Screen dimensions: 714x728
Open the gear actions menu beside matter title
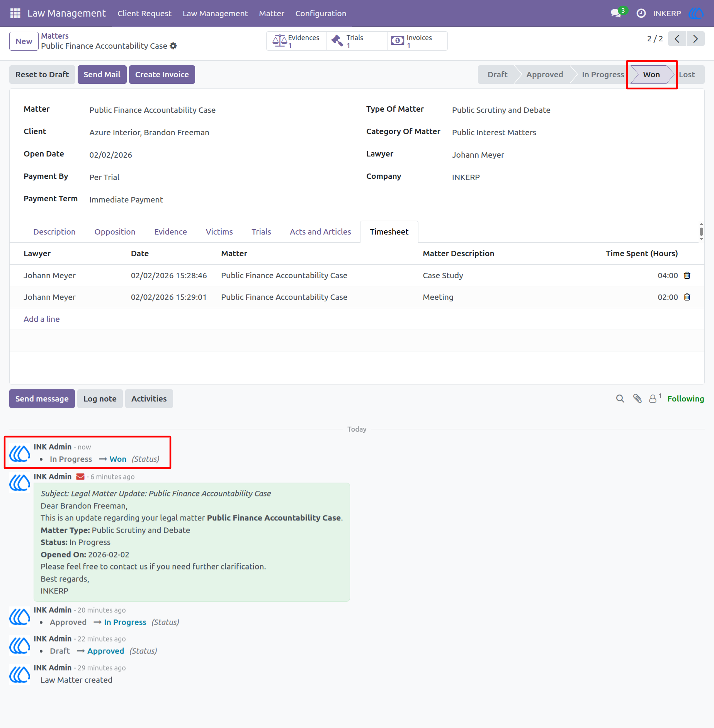coord(173,46)
